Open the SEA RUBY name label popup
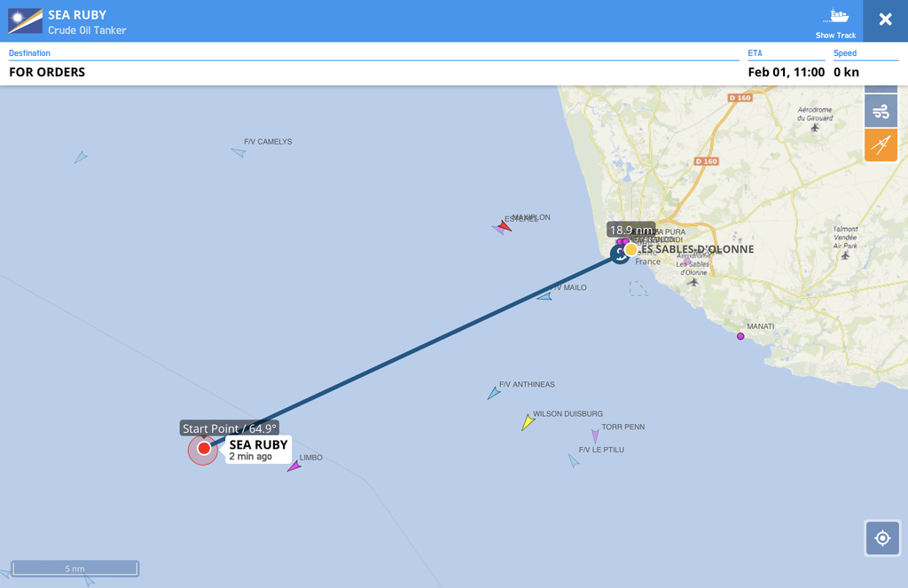The height and width of the screenshot is (588, 908). point(258,450)
